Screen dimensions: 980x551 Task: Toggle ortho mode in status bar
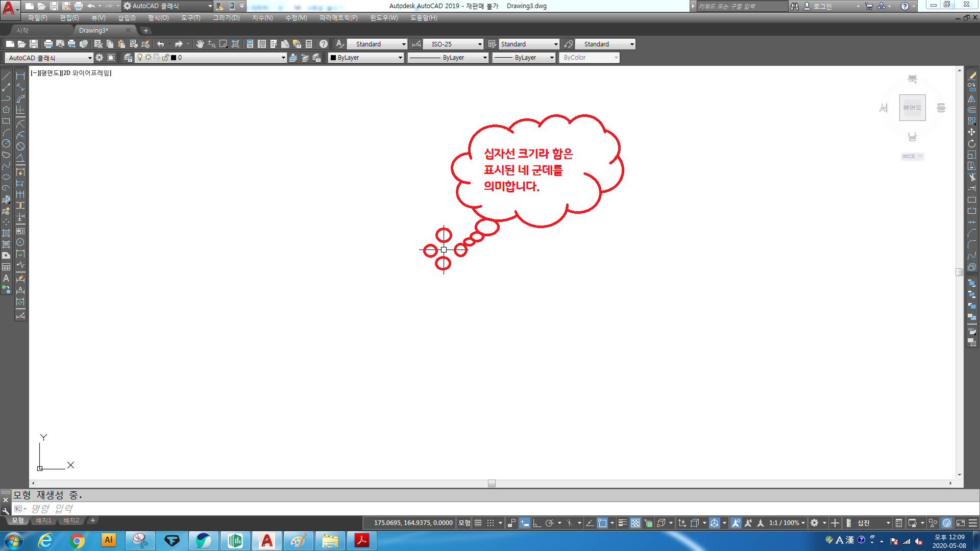click(537, 523)
